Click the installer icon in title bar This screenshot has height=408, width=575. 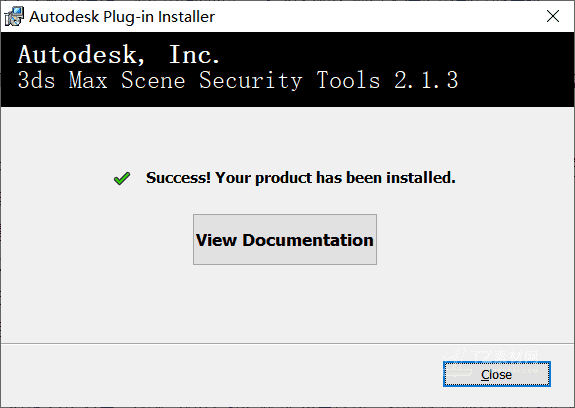coord(14,16)
